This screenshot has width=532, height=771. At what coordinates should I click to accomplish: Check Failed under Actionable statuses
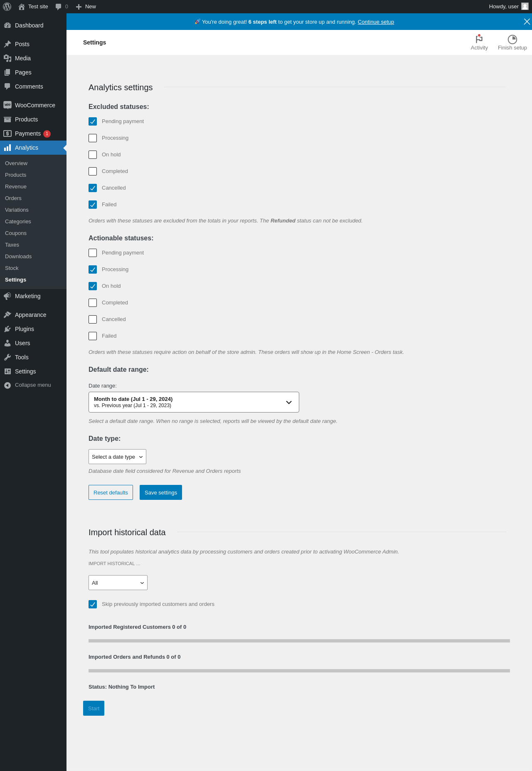click(93, 336)
